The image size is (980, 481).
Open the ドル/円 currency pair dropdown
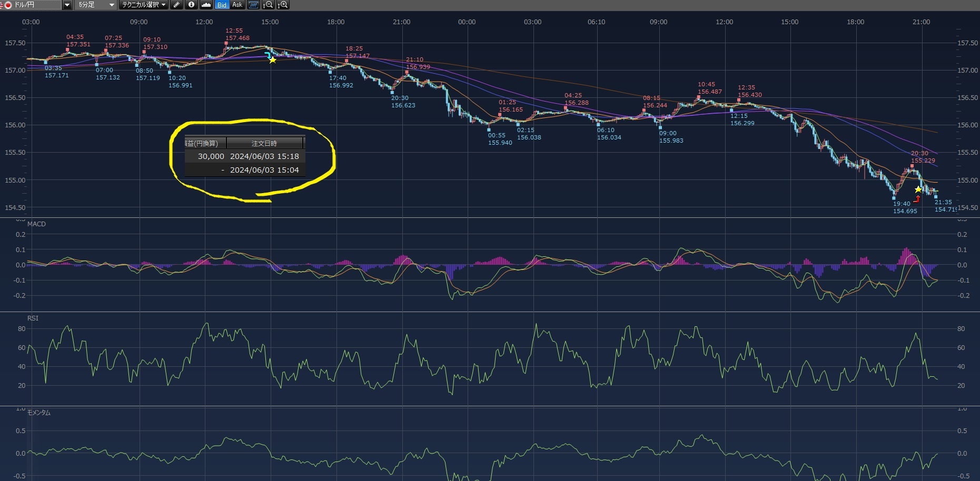67,5
